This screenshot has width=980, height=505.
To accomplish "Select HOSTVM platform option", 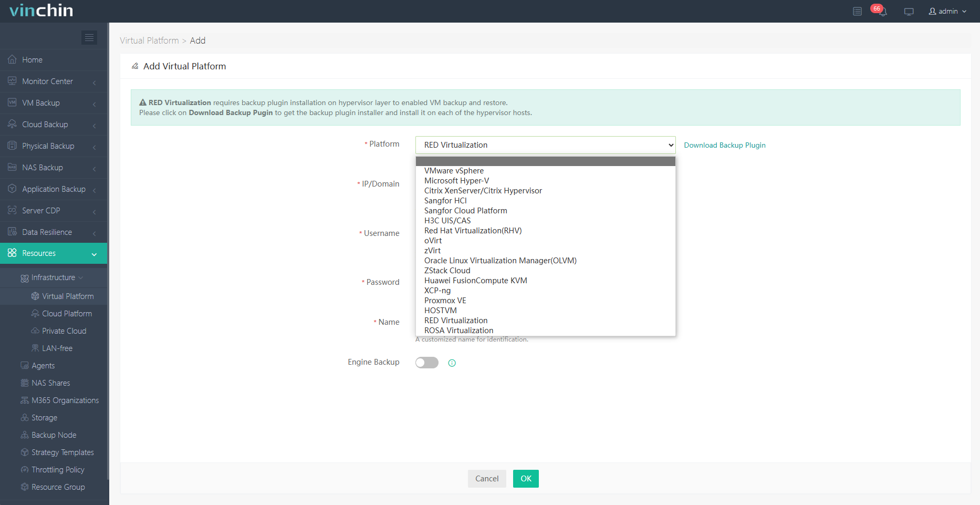I will [545, 311].
